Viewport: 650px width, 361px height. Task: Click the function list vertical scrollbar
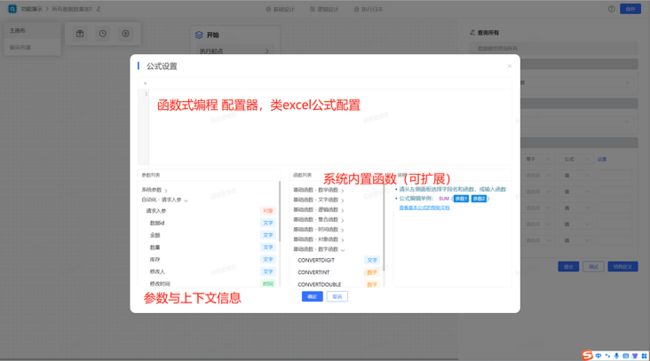point(383,228)
